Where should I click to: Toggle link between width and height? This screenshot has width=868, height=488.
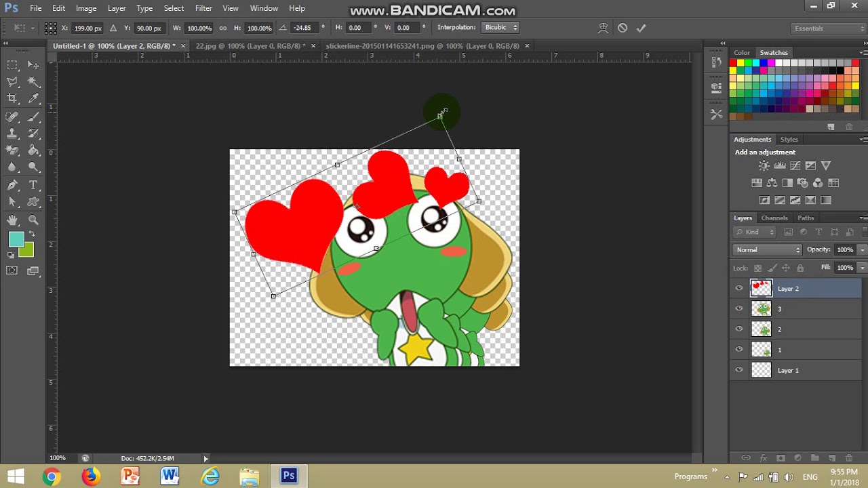tap(222, 28)
